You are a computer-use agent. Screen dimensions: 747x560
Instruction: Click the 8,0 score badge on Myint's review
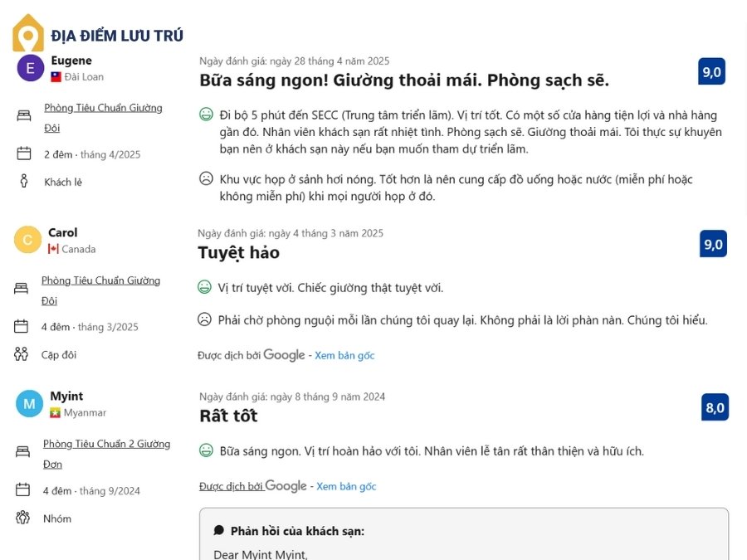[x=715, y=407]
